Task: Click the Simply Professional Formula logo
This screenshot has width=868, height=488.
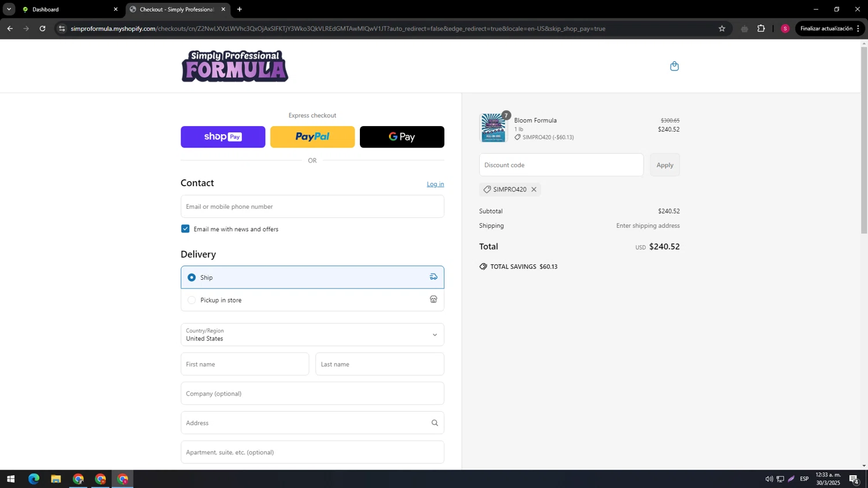Action: coord(235,66)
